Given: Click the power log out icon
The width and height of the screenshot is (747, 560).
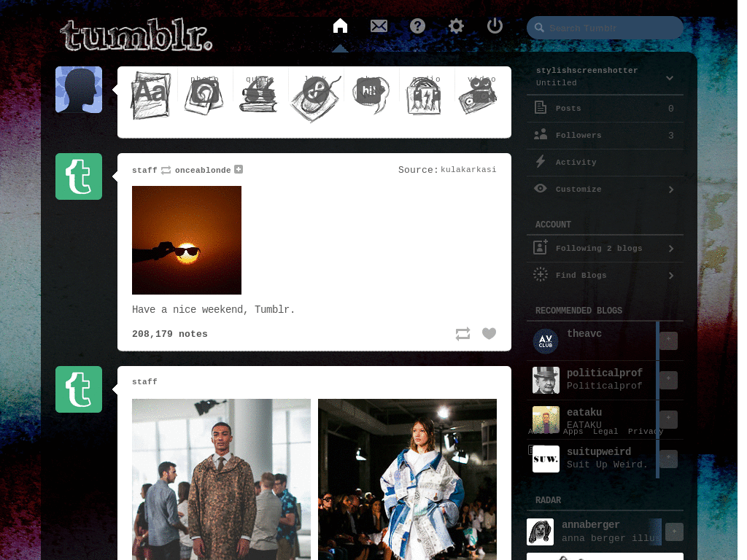Looking at the screenshot, I should [x=495, y=26].
